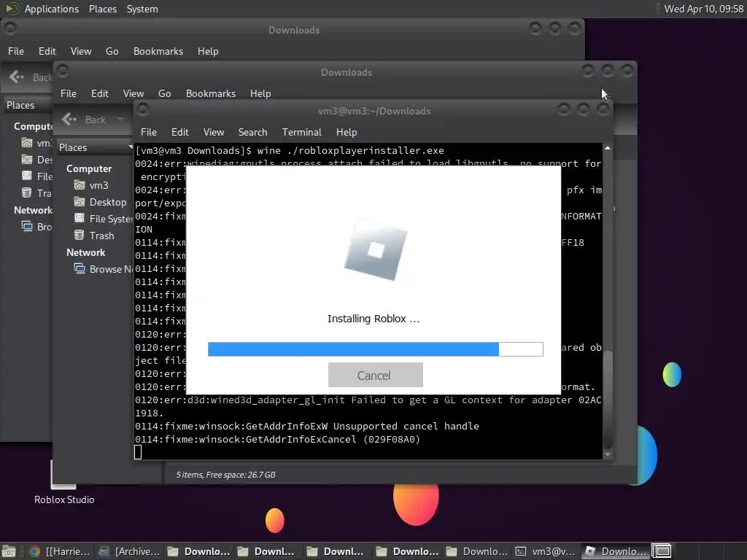Click Desktop folder icon in front sidebar
Screen dimensions: 747x560
click(x=79, y=201)
